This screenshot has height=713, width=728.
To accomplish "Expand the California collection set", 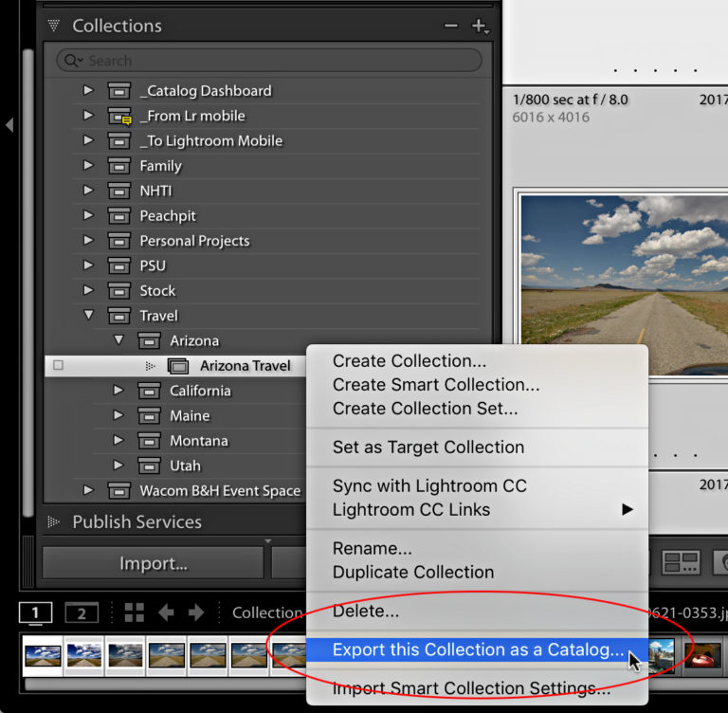I will 118,391.
